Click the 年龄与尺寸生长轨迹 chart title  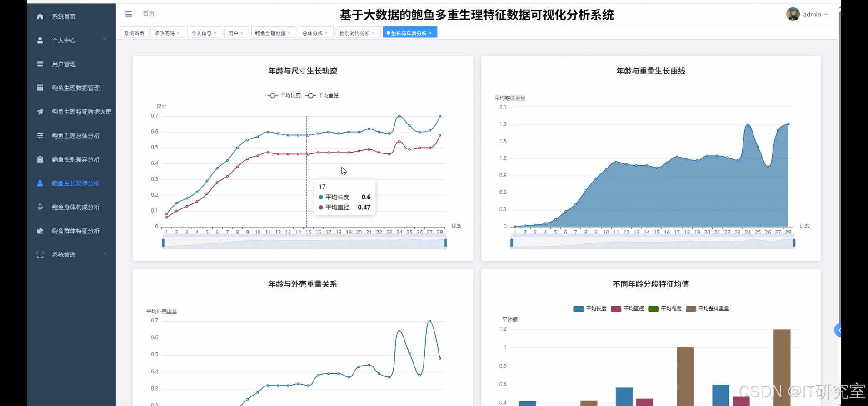click(303, 71)
